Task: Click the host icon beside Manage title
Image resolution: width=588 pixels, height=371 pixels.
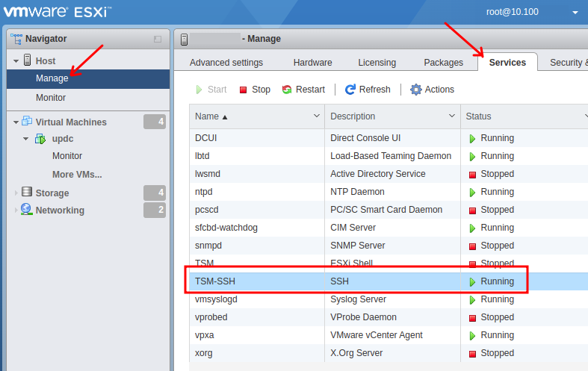Action: (184, 39)
